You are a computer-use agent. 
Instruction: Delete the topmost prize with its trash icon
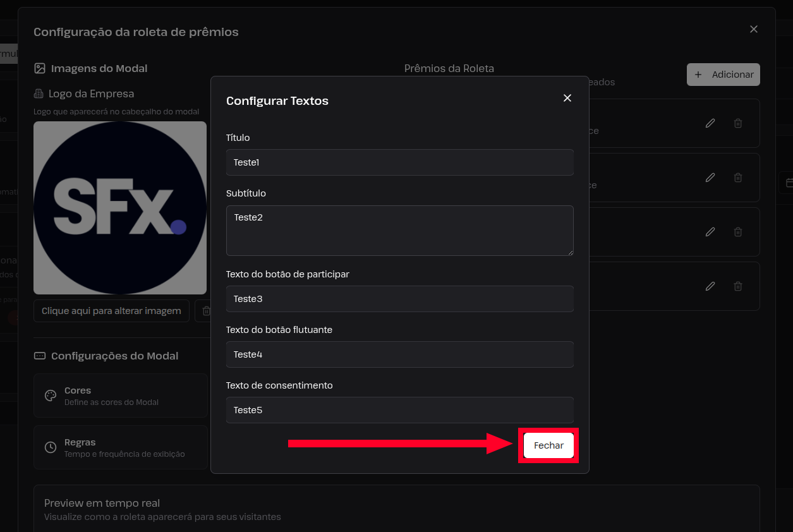click(x=738, y=123)
